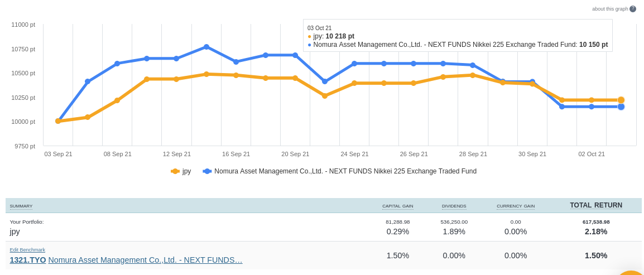Click the highlighted blue point at chart end
This screenshot has height=275, width=644.
click(x=621, y=107)
